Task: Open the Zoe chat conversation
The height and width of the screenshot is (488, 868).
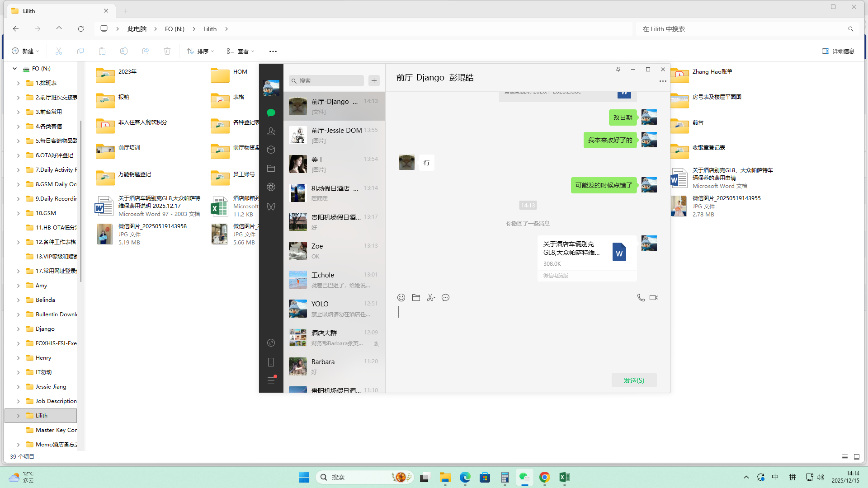Action: coord(334,251)
